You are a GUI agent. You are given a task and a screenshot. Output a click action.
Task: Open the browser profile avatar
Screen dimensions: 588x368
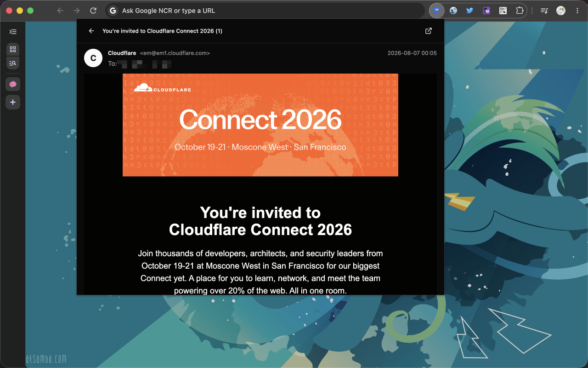tap(561, 11)
